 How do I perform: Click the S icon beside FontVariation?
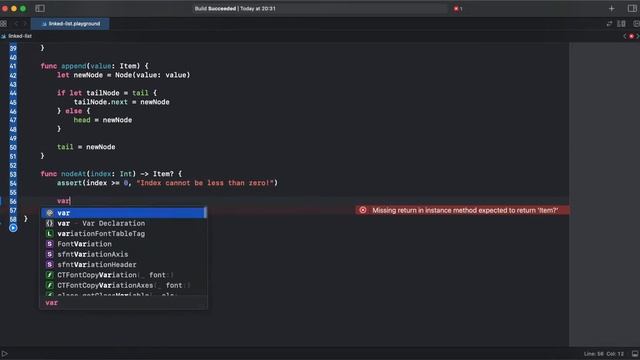click(x=49, y=244)
